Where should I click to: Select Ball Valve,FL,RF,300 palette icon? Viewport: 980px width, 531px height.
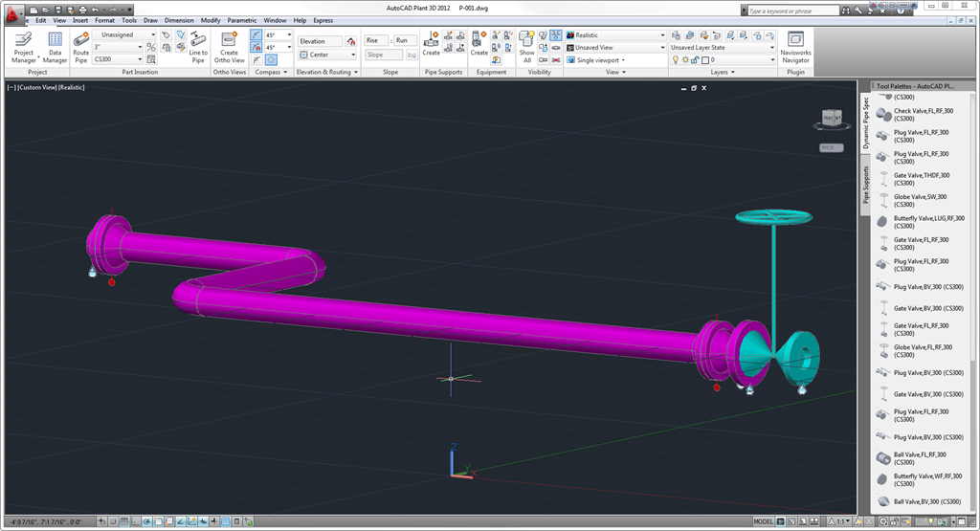883,458
